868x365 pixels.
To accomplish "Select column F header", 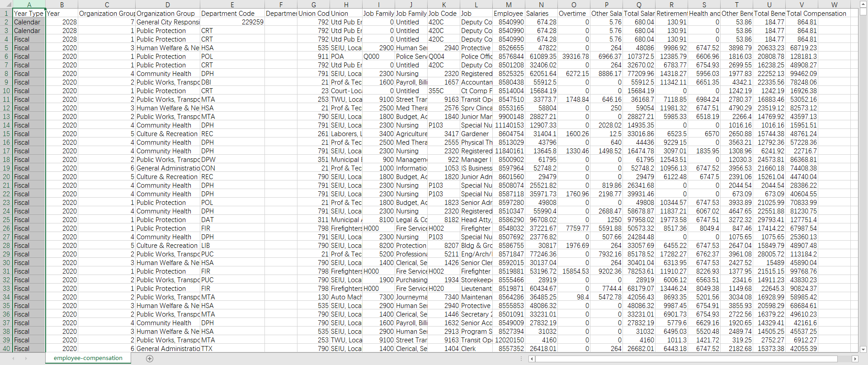I will pyautogui.click(x=281, y=5).
